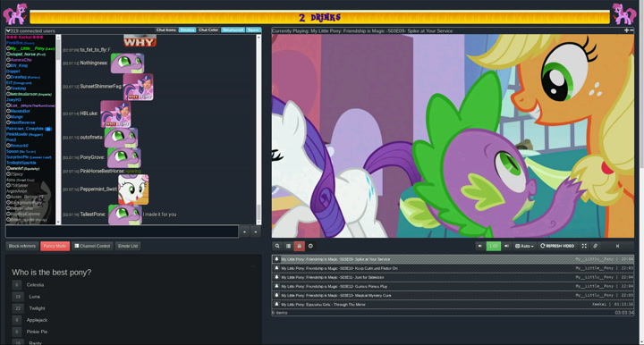Click REFRESH VIDEO button
644x345 pixels.
point(557,246)
